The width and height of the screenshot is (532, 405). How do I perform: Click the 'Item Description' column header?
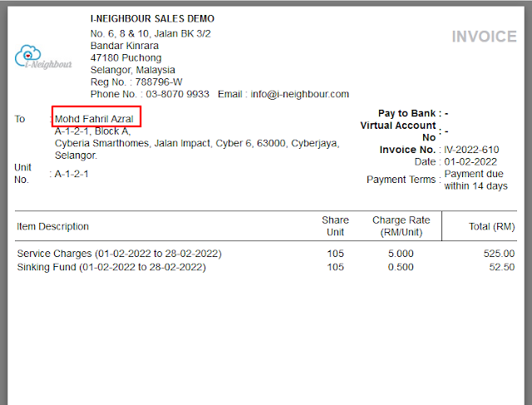pos(53,226)
